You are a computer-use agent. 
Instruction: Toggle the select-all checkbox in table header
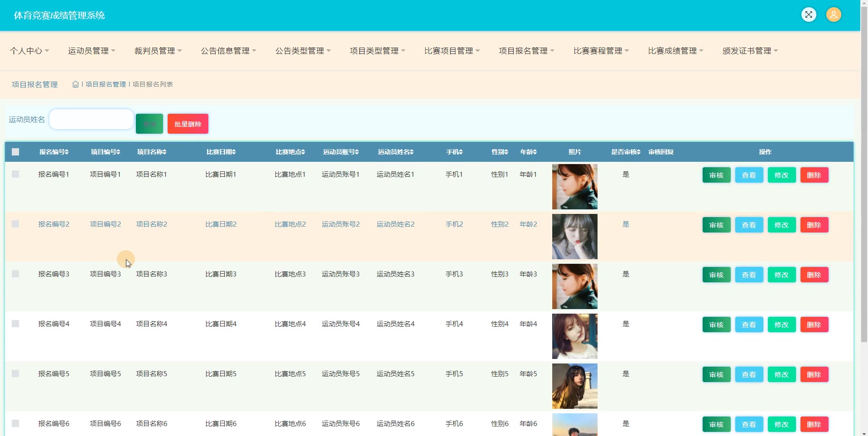coord(15,152)
